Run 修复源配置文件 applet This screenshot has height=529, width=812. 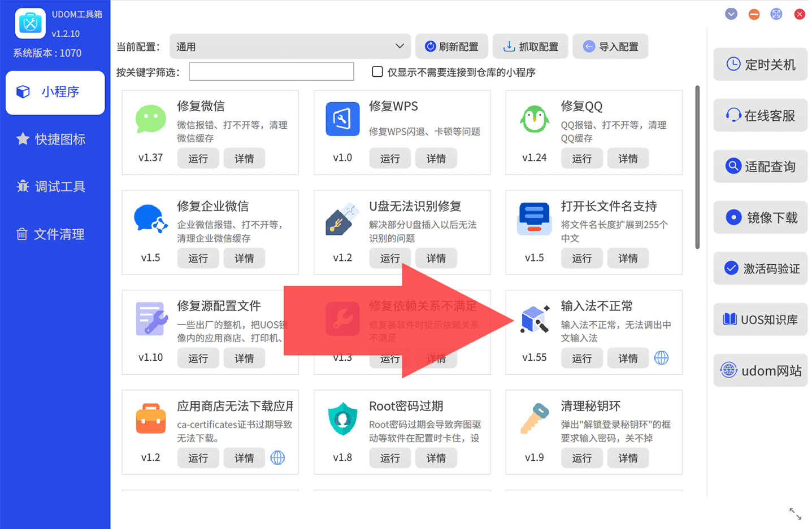[x=198, y=358]
